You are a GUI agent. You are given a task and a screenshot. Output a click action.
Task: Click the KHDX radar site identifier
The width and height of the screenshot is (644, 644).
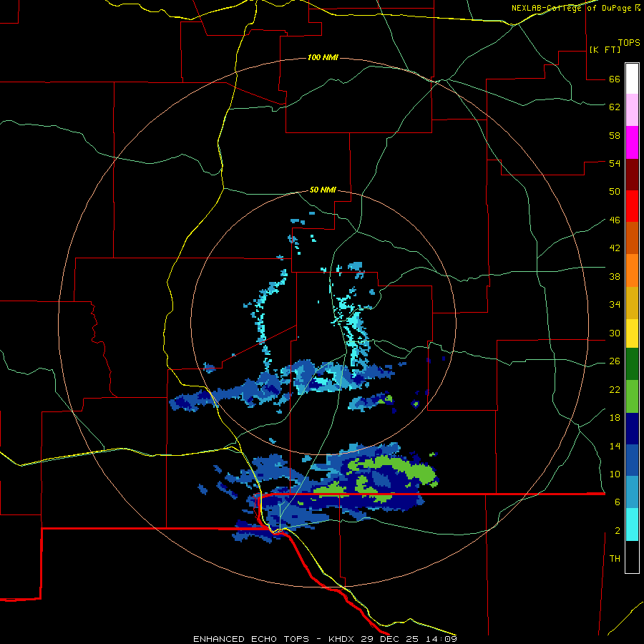pyautogui.click(x=343, y=639)
